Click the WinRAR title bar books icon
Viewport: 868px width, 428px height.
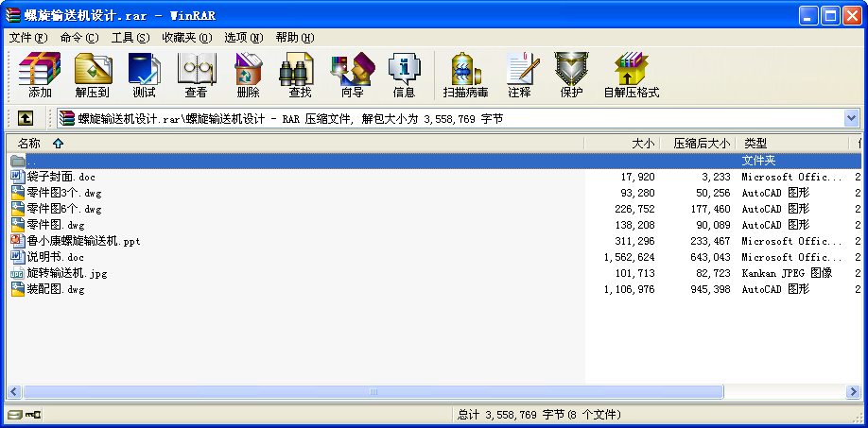coord(13,15)
